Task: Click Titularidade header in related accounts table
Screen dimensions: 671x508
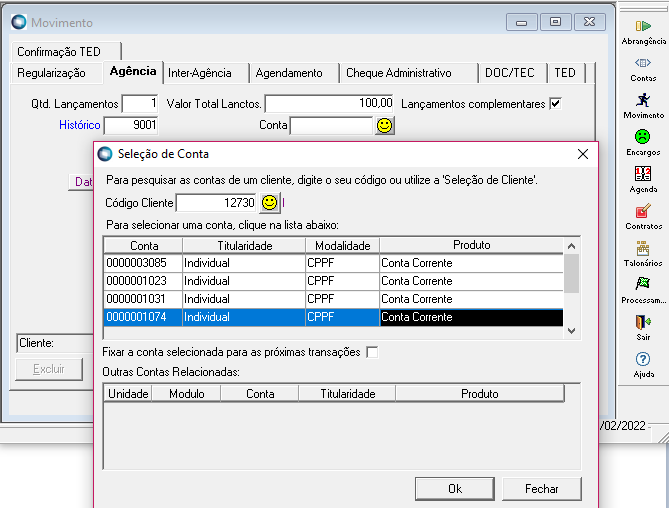Action: [347, 394]
